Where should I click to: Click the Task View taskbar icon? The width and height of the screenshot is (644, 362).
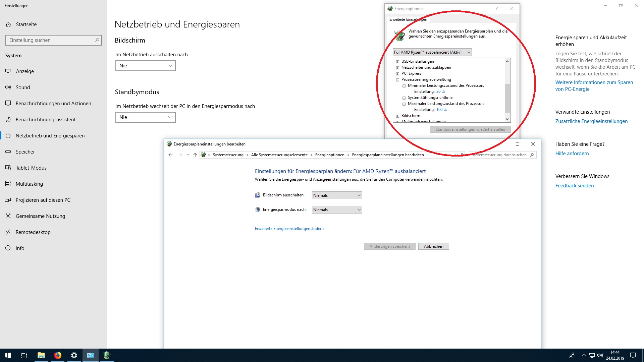pos(24,355)
